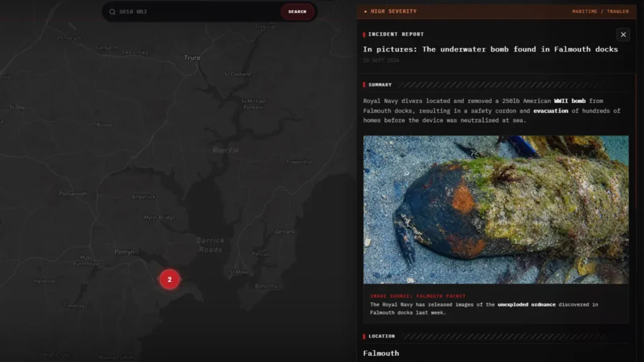644x362 pixels.
Task: Click the St Clement map label
Action: click(x=237, y=74)
